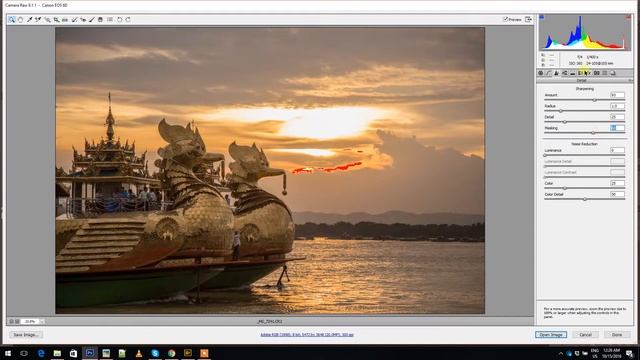This screenshot has width=640, height=360.
Task: Open Photoshop from the taskbar
Action: pyautogui.click(x=90, y=353)
